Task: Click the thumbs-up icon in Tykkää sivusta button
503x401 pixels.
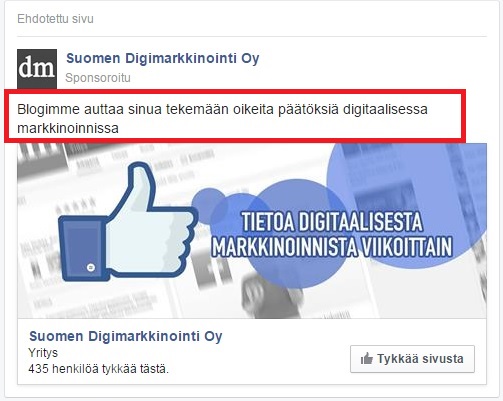Action: [367, 359]
